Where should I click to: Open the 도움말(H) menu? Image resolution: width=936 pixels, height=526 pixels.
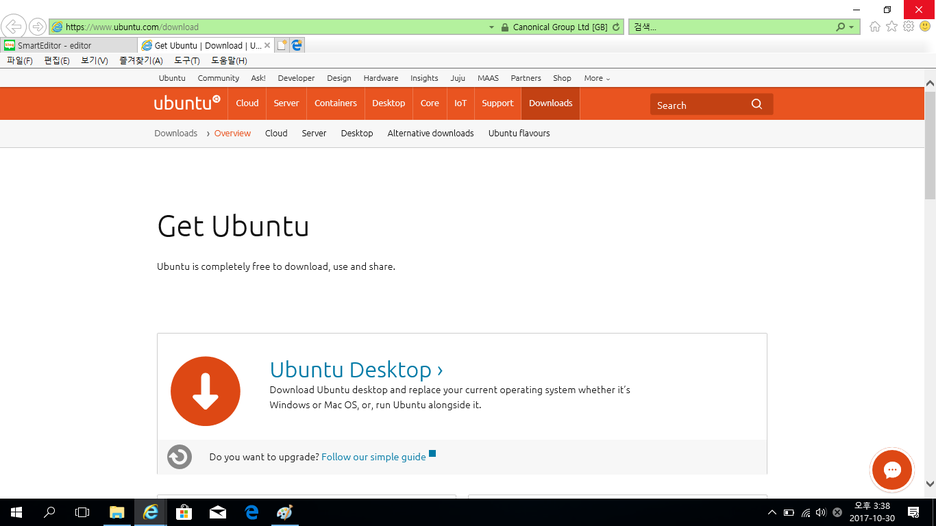tap(229, 60)
